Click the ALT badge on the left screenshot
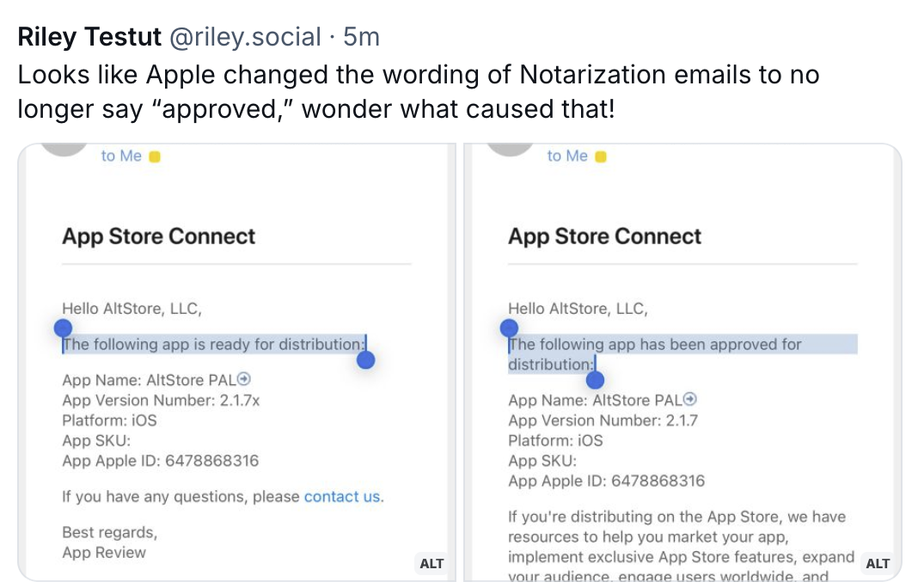Viewport: 918px width, 588px height. (x=431, y=564)
